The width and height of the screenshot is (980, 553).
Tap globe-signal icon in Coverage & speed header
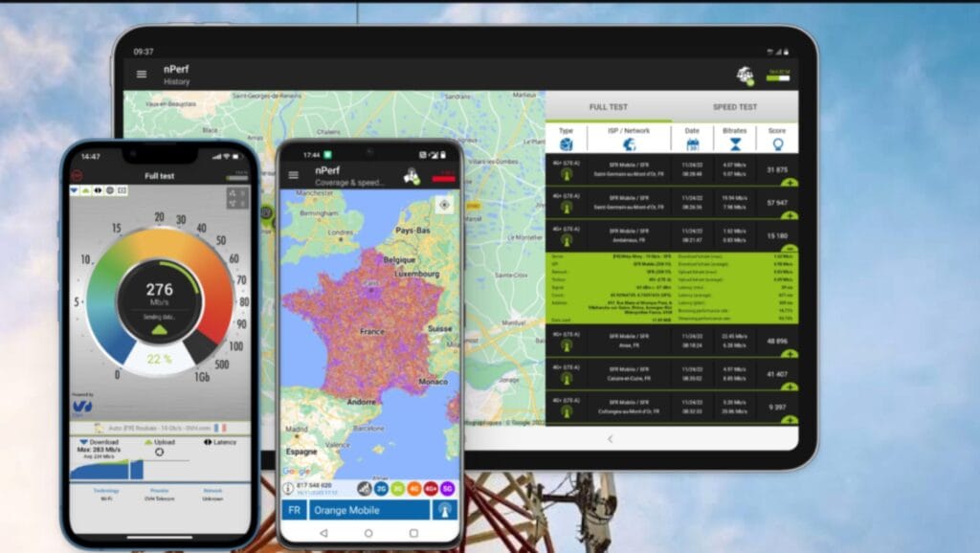click(412, 176)
